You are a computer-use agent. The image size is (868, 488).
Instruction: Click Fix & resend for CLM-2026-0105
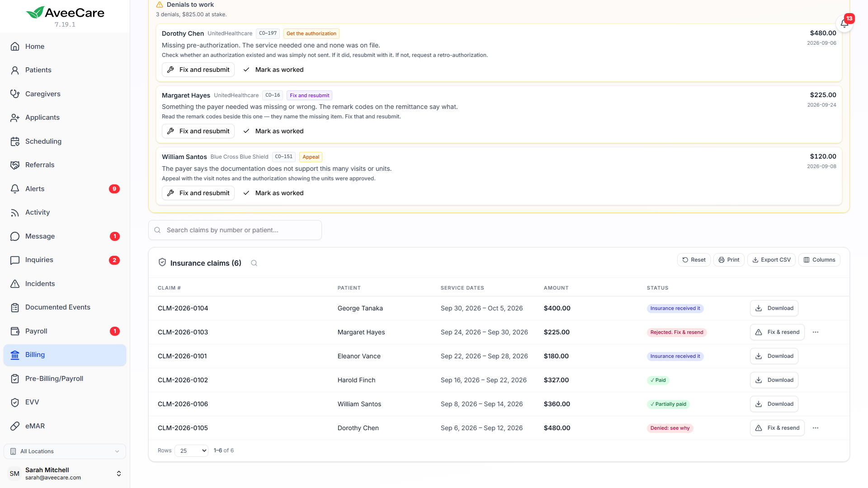click(777, 428)
